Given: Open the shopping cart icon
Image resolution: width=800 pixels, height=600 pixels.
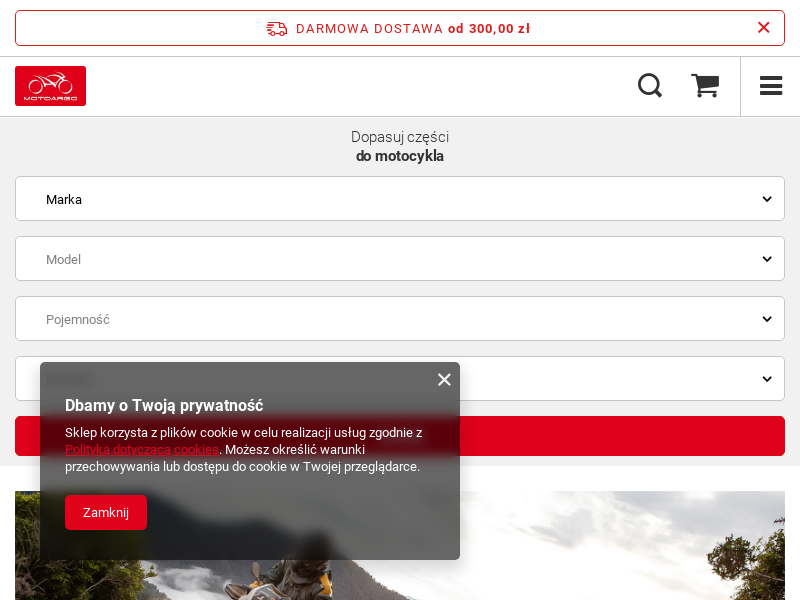Looking at the screenshot, I should tap(706, 86).
